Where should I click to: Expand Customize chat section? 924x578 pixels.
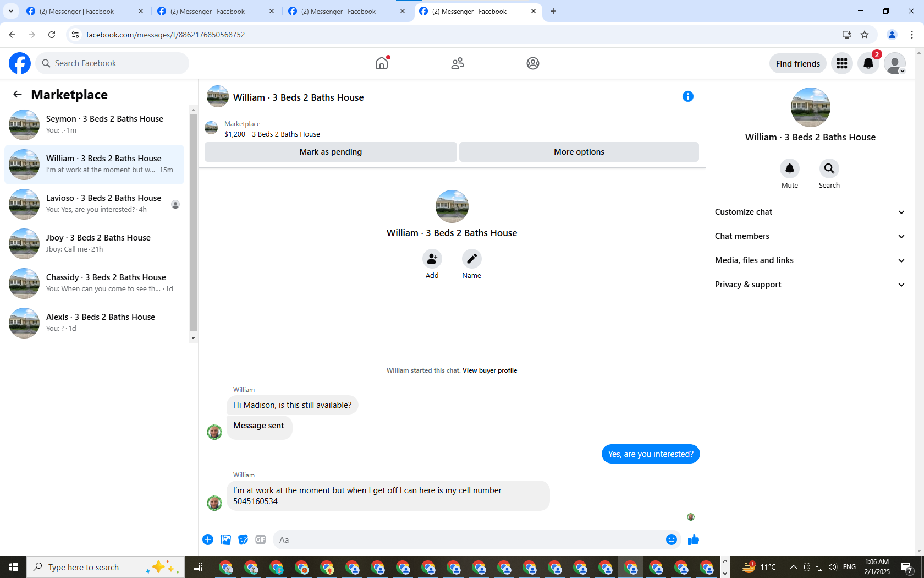(810, 212)
